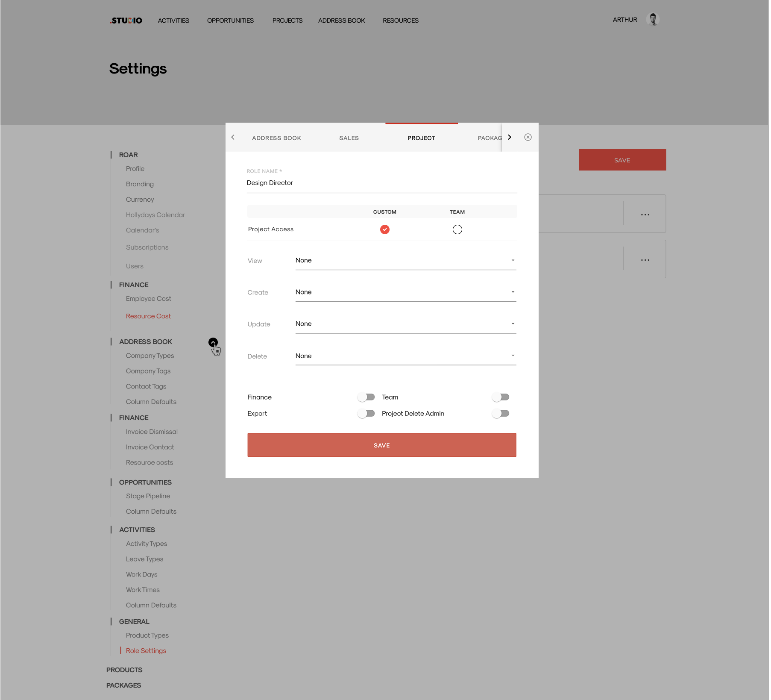Viewport: 771px width, 700px height.
Task: Go to Role Settings in sidebar
Action: pos(146,650)
